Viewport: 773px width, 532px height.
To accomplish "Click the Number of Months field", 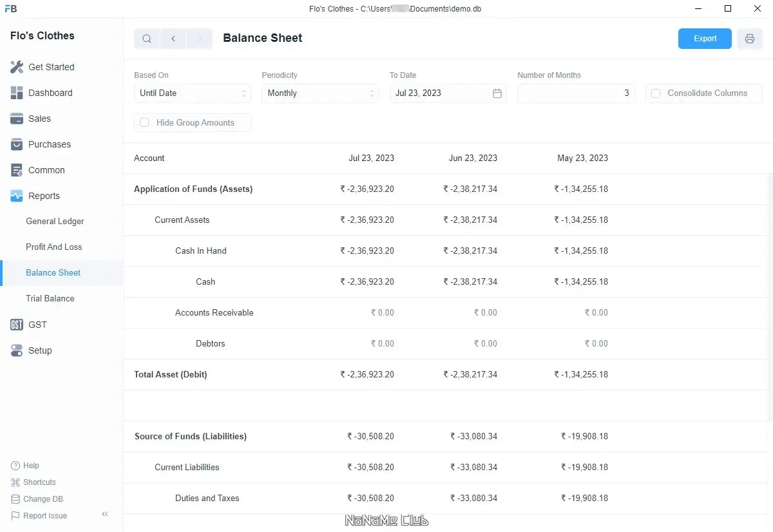I will tap(576, 93).
